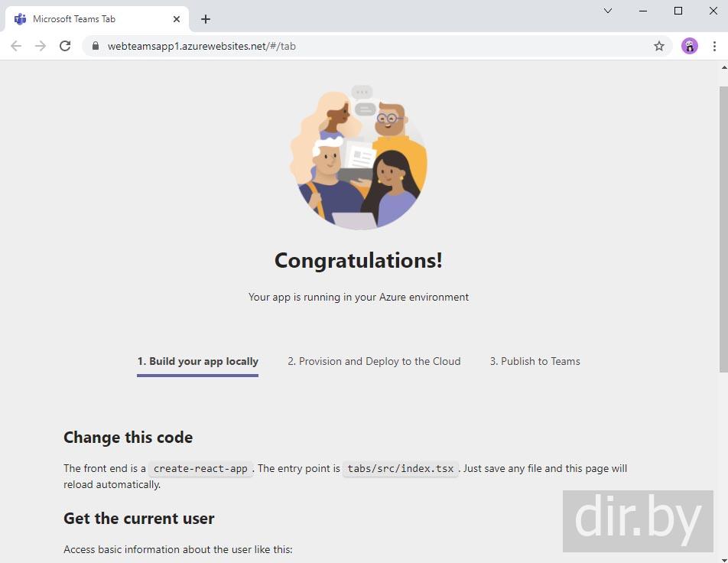Screen dimensions: 728x563
Task: Open the tab search chevron
Action: [x=608, y=11]
